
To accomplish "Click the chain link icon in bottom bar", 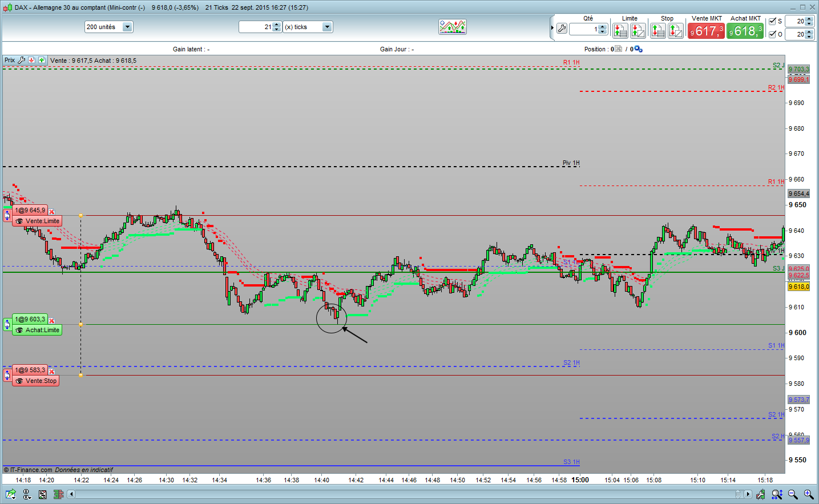I will [x=27, y=494].
